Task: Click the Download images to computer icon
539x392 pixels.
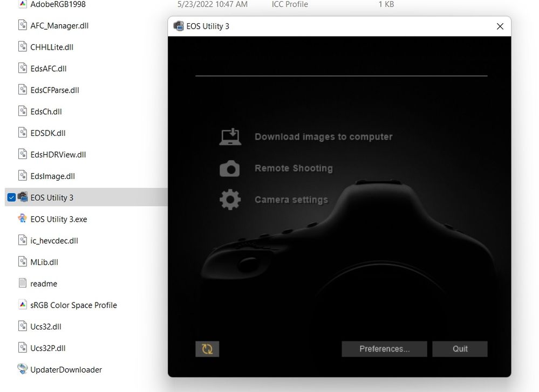Action: 230,136
